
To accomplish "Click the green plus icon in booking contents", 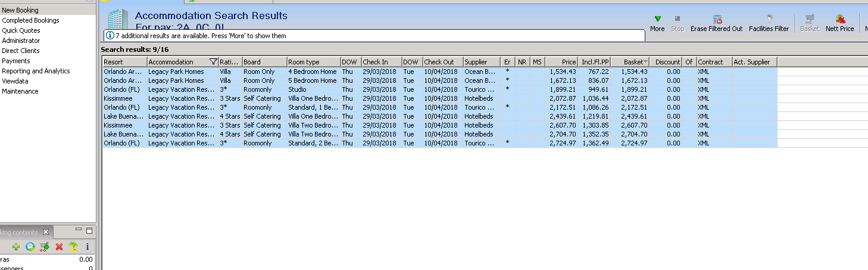I will coord(15,246).
